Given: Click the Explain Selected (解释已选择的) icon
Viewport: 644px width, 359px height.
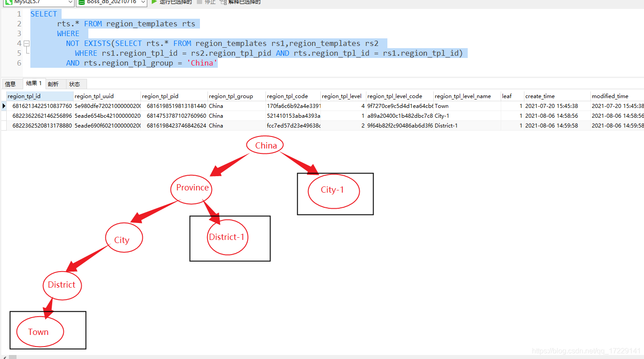Looking at the screenshot, I should coord(222,3).
